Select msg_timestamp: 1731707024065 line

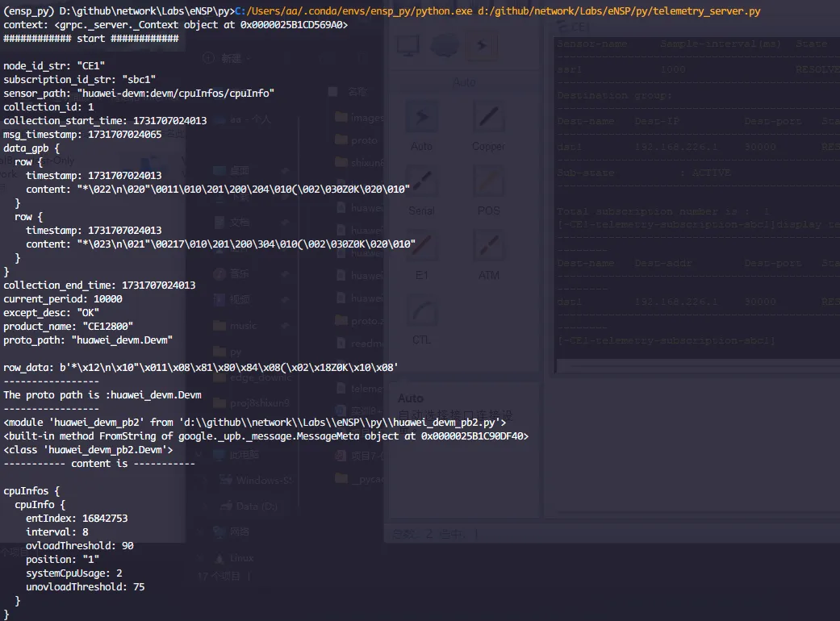pos(82,135)
